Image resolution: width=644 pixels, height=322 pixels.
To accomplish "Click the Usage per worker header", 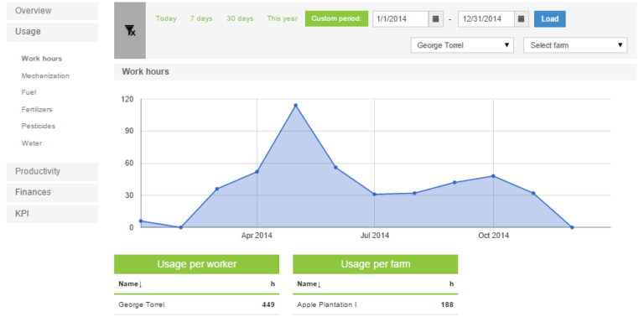I will [197, 264].
